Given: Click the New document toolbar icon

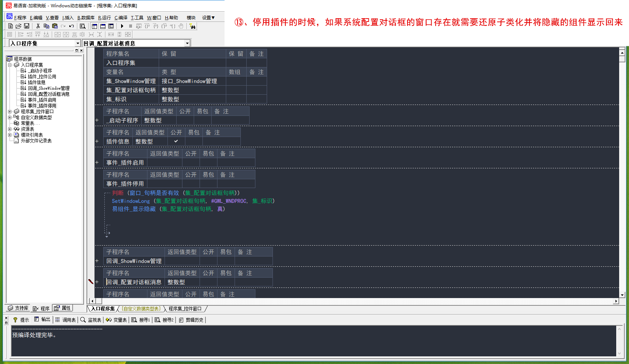Looking at the screenshot, I should click(x=10, y=26).
